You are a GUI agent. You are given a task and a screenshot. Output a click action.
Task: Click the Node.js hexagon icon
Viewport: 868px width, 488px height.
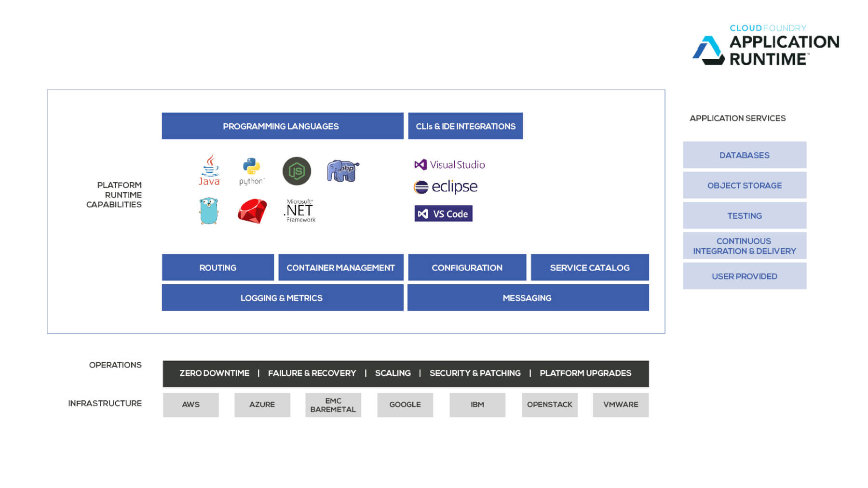297,171
